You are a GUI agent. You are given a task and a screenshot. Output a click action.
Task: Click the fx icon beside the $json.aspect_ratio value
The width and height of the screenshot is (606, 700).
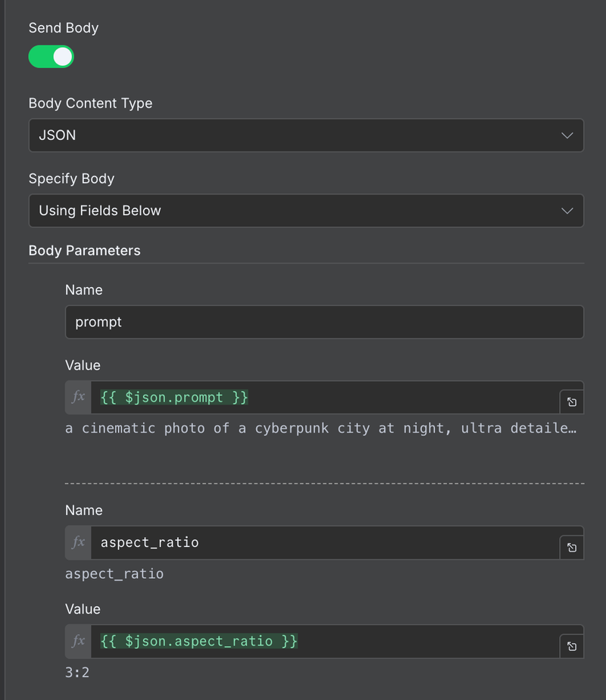pyautogui.click(x=79, y=641)
